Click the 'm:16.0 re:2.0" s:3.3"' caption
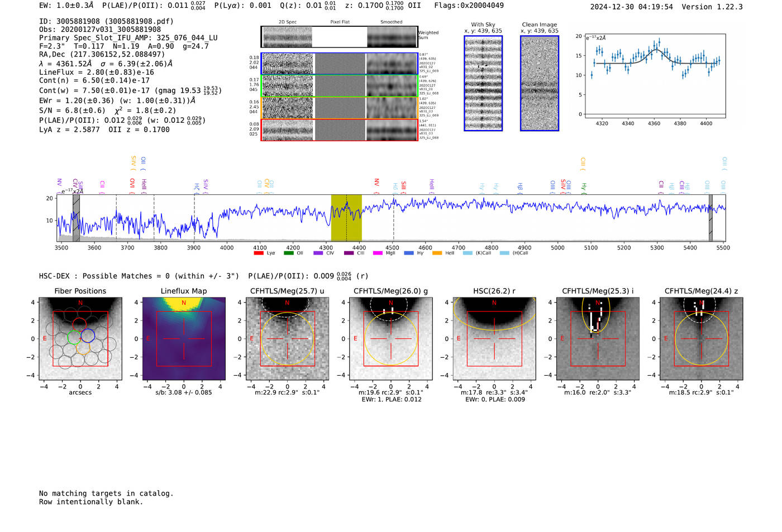Screen dimensions: 782x532 pyautogui.click(x=598, y=392)
